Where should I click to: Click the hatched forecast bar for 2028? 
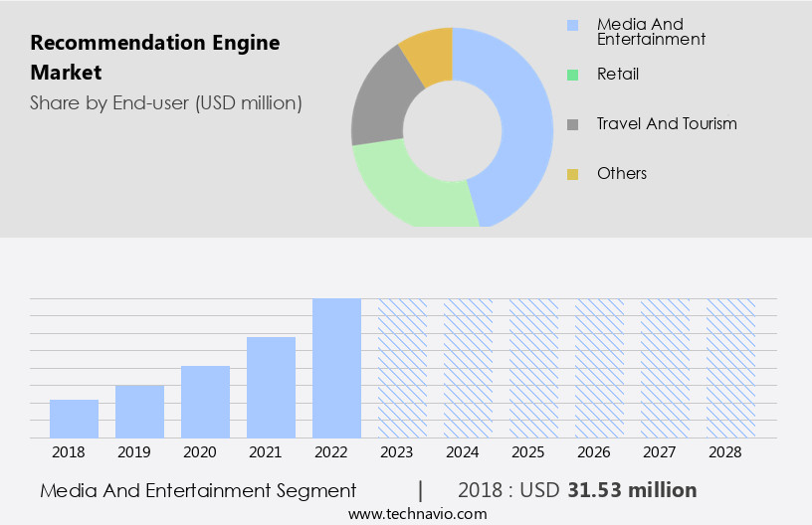click(x=730, y=368)
